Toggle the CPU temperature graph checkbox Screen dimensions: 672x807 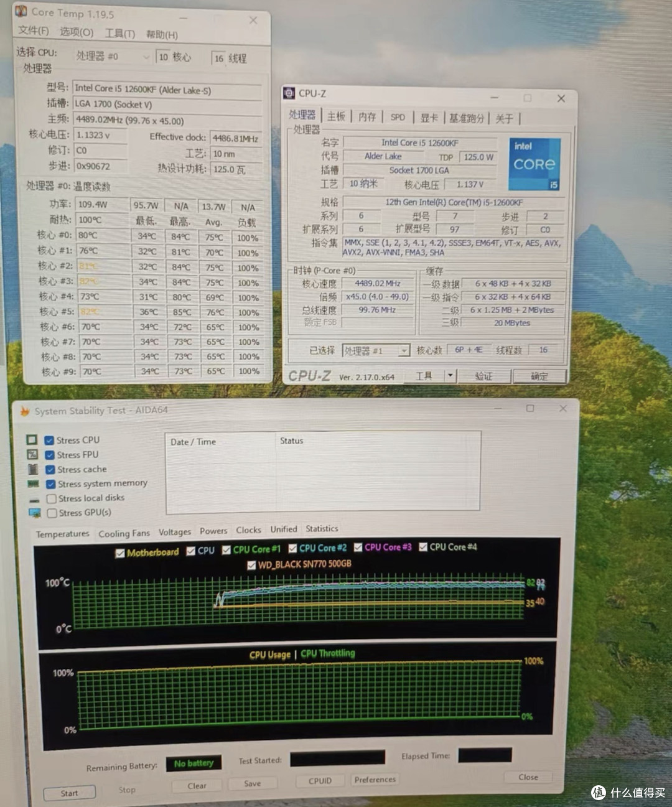pos(191,551)
